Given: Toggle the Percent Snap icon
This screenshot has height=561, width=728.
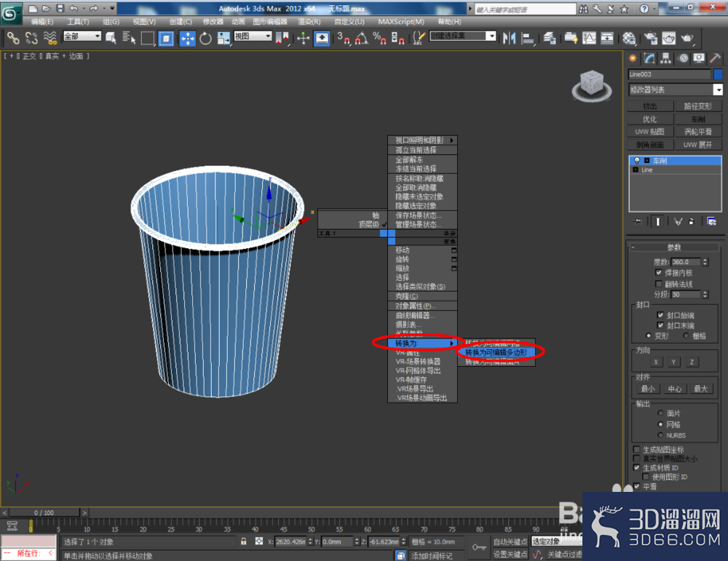Looking at the screenshot, I should tap(379, 38).
